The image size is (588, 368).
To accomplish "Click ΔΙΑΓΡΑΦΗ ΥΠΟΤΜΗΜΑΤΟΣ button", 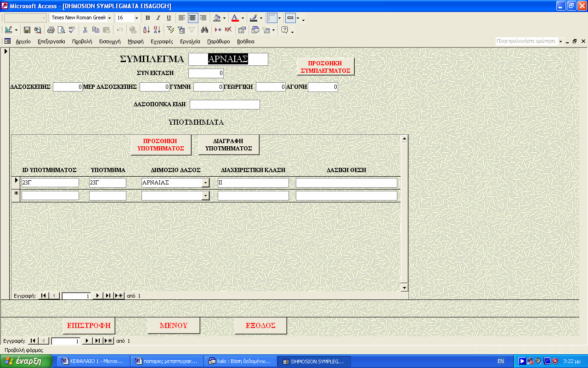I will (229, 144).
